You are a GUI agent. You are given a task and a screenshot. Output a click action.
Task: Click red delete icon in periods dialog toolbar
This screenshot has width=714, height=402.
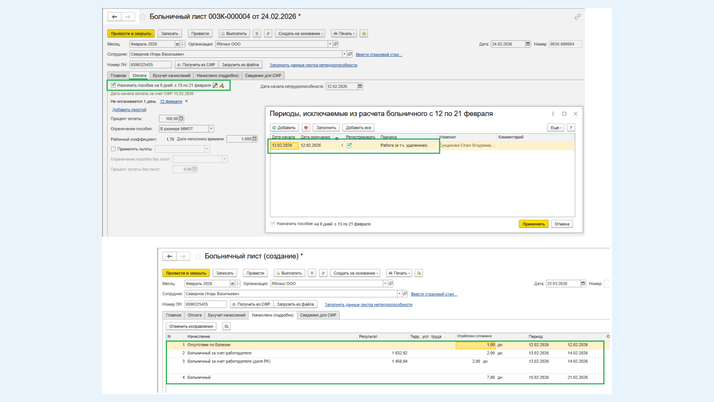[306, 127]
